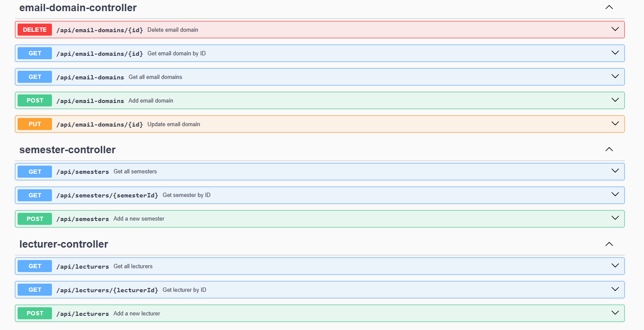This screenshot has width=644, height=330.
Task: Click the /api/lecturers/{lecturerId} path
Action: click(107, 290)
